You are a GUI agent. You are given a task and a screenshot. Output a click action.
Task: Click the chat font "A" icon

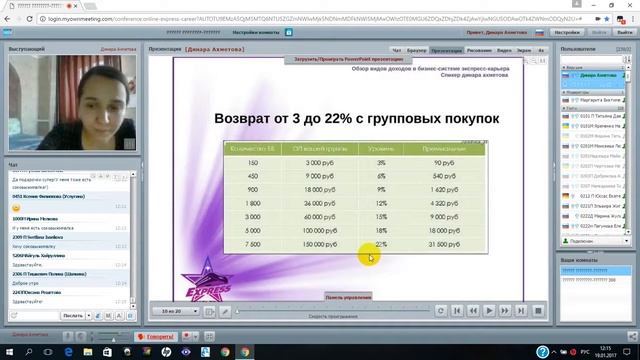tap(119, 316)
